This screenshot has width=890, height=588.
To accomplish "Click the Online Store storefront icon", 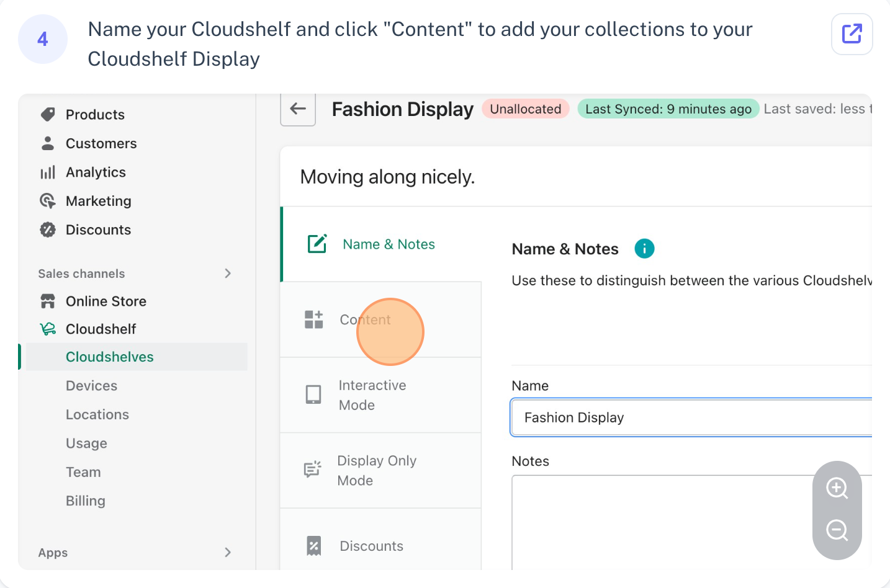I will click(x=48, y=301).
